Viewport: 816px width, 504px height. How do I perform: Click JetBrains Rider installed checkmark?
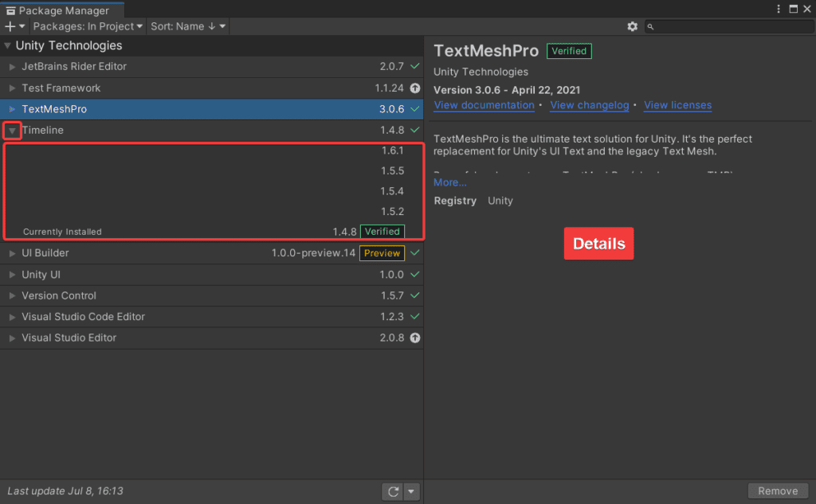click(x=414, y=66)
